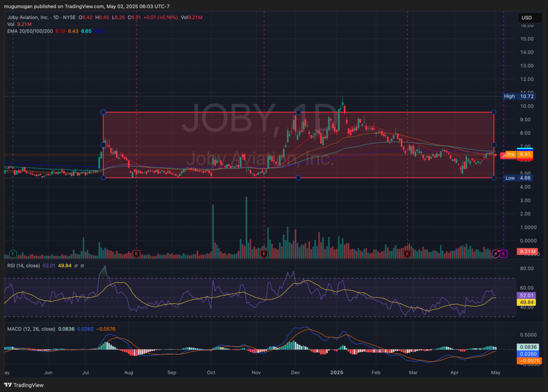Click the 0.5000 level on the MACD scale
Viewport: 548px width, 392px height.
pos(528,335)
